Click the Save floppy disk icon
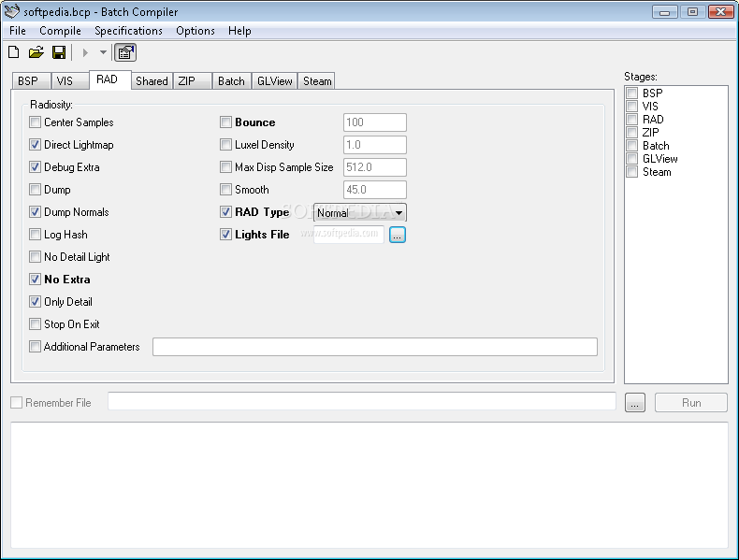Viewport: 739px width, 560px height. [x=59, y=52]
